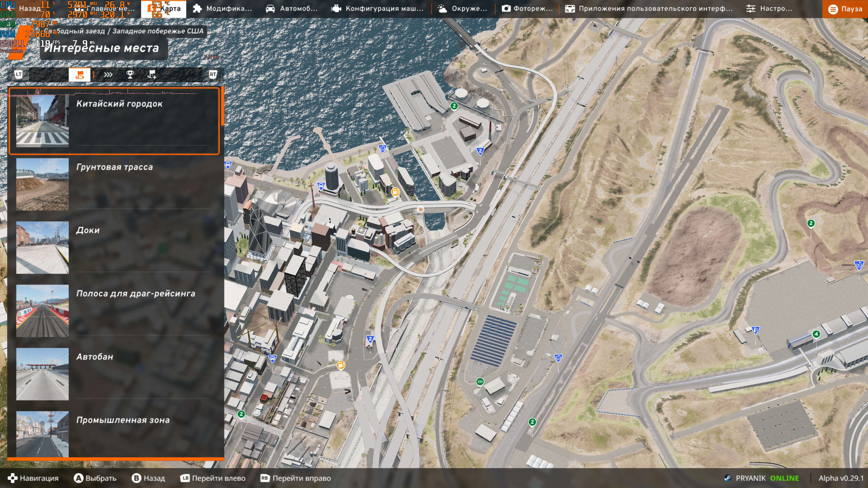Viewport: 868px width, 488px height.
Task: Select the flag-plus custom spawn filter icon
Action: [152, 74]
